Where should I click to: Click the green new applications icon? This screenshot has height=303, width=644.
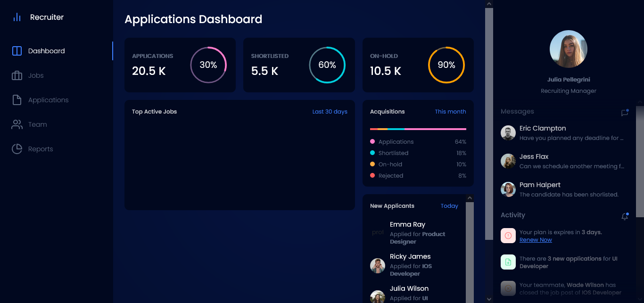(x=508, y=262)
